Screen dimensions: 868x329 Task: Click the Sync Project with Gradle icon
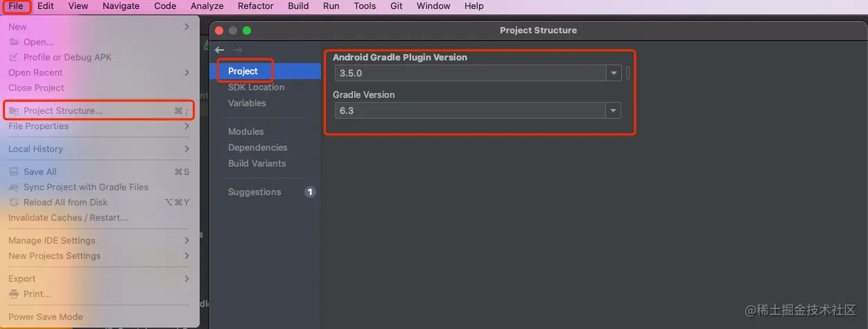click(x=14, y=187)
